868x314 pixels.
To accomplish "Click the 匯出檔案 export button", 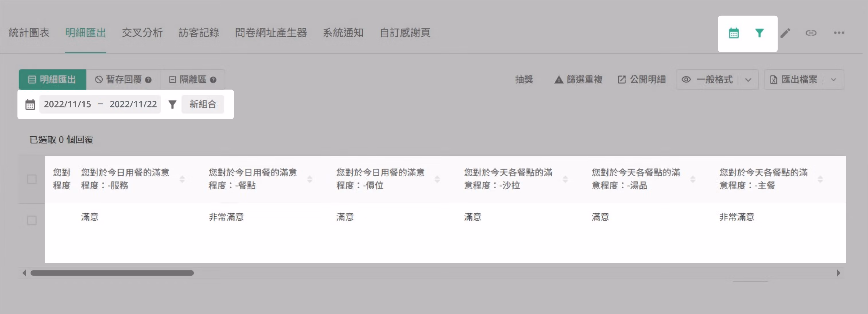I will pos(793,79).
